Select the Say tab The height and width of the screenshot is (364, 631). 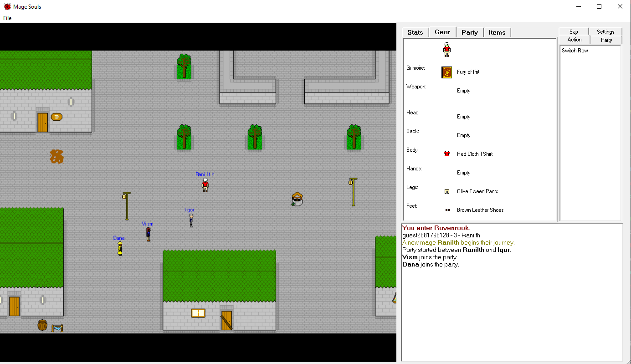pos(574,31)
